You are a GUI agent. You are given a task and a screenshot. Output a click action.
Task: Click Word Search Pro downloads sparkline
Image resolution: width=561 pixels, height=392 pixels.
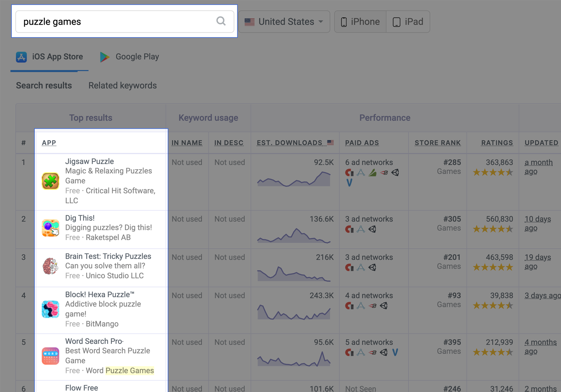pos(294,358)
